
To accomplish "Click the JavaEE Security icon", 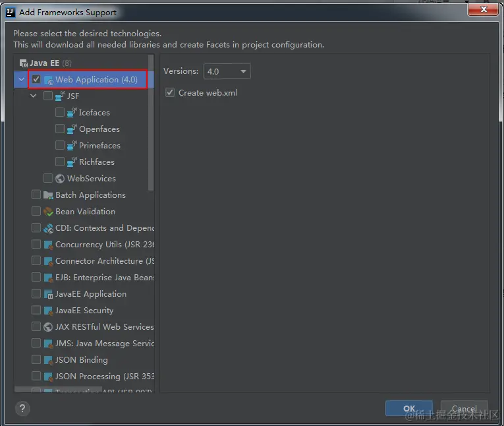I will click(48, 311).
